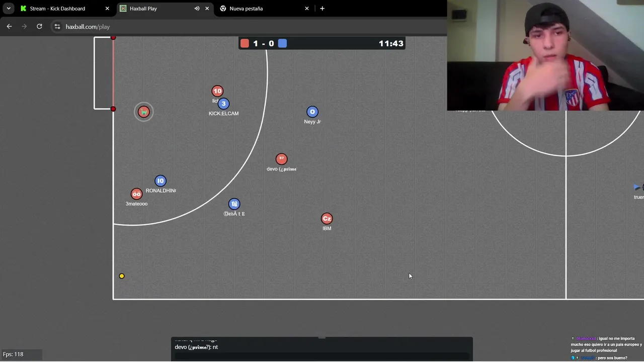This screenshot has height=362, width=644.
Task: Click the yellow ball
Action: (122, 276)
